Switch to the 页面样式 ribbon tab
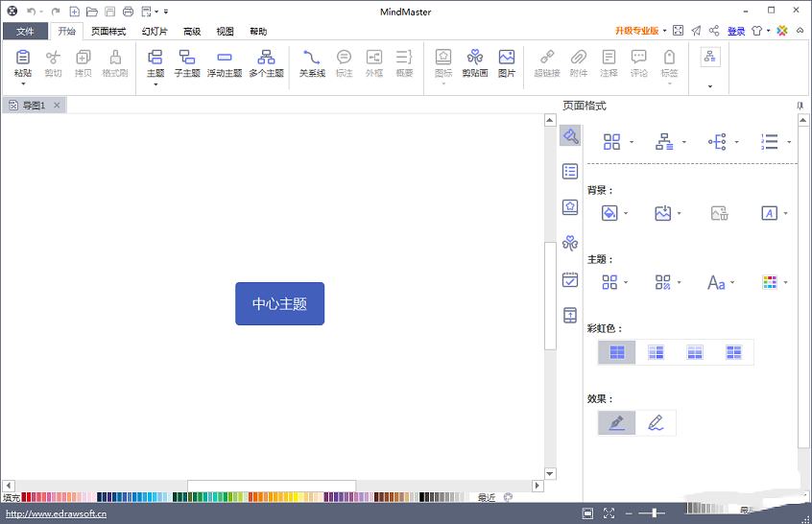This screenshot has height=524, width=812. pos(108,32)
